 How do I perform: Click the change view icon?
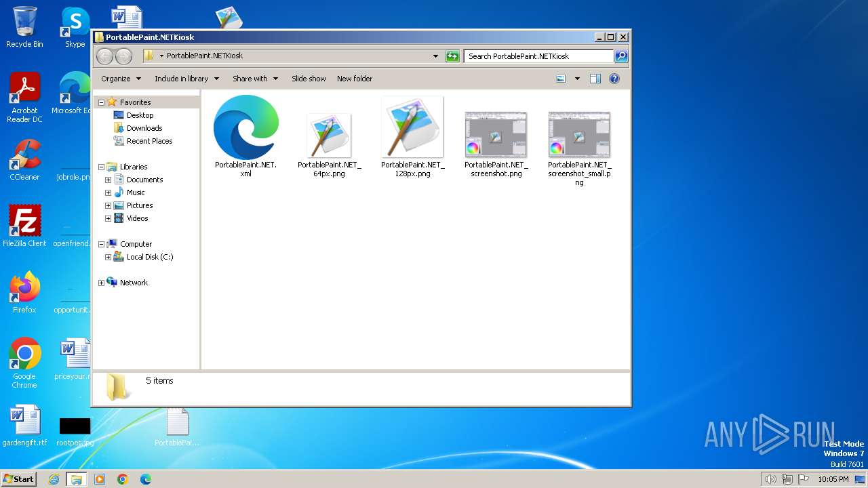pyautogui.click(x=561, y=79)
